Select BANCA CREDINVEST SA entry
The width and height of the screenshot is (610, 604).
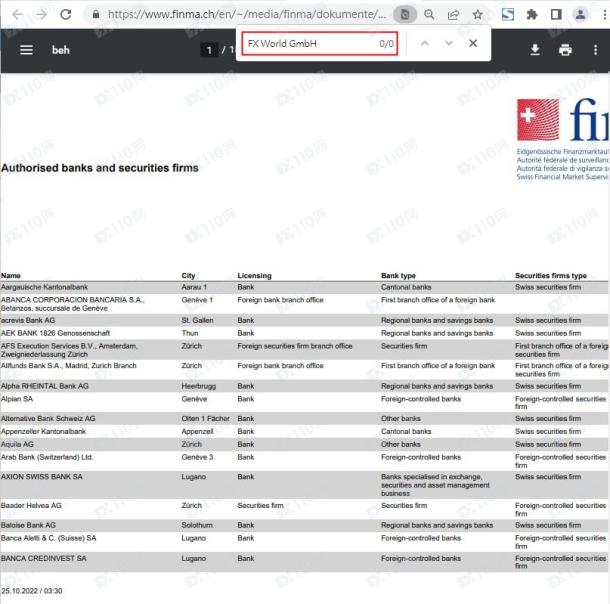(x=44, y=558)
